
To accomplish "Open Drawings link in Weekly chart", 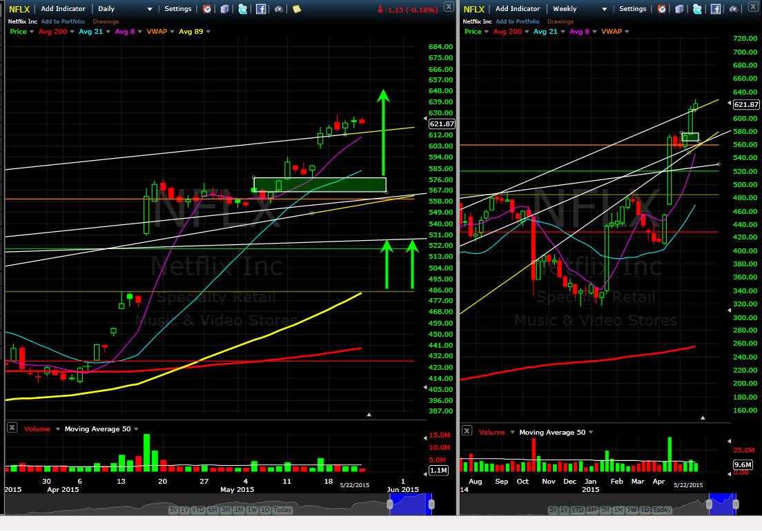I will pyautogui.click(x=560, y=21).
